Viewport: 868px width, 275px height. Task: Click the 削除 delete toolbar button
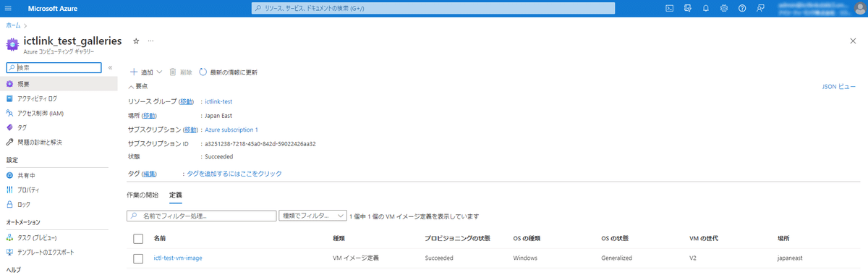181,72
